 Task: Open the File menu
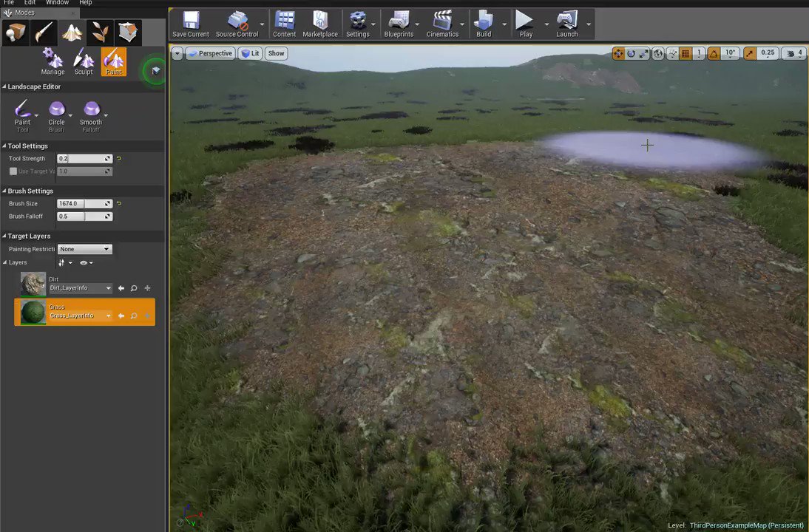(9, 2)
